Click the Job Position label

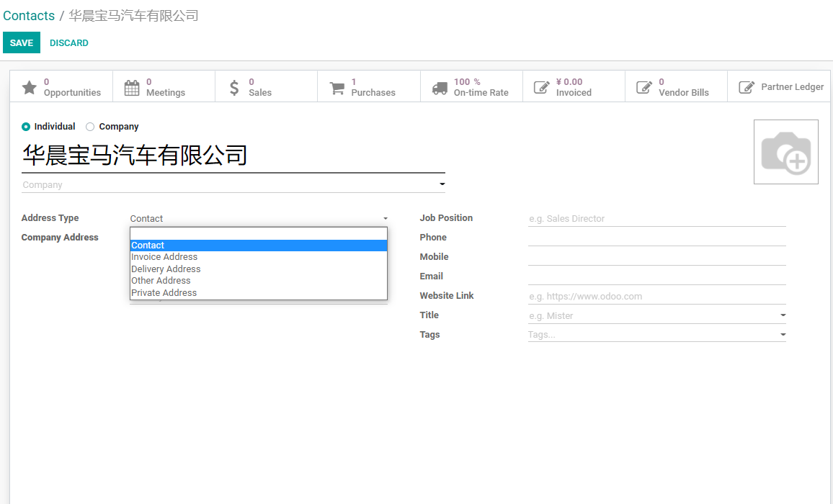[x=446, y=217]
